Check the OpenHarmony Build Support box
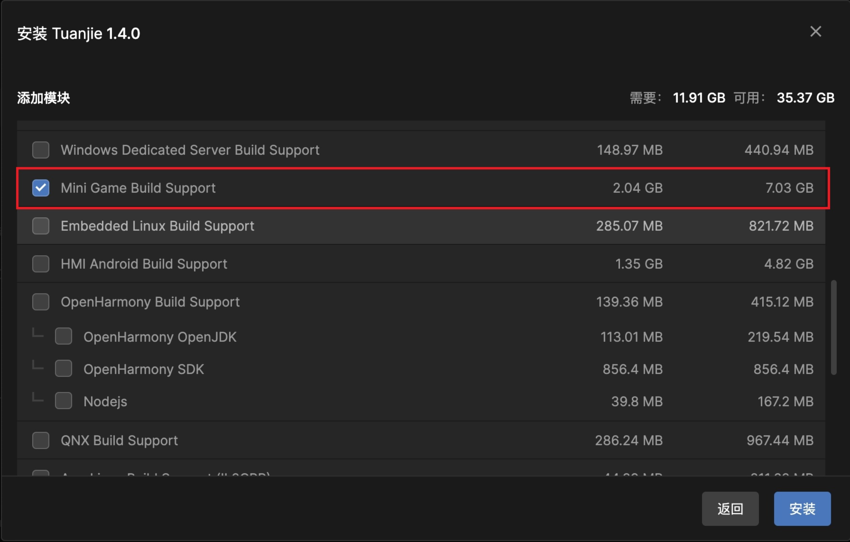Screen dimensions: 850x542 point(41,302)
